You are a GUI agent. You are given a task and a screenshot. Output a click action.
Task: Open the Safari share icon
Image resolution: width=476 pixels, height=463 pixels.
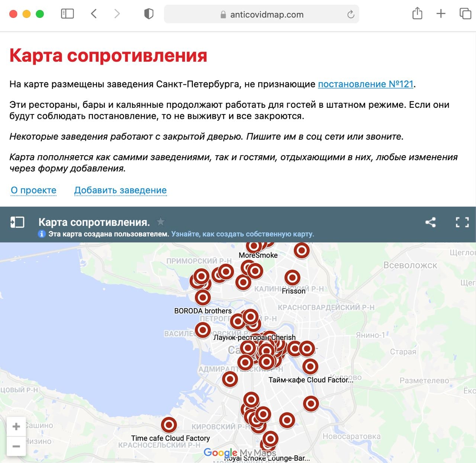(x=417, y=13)
